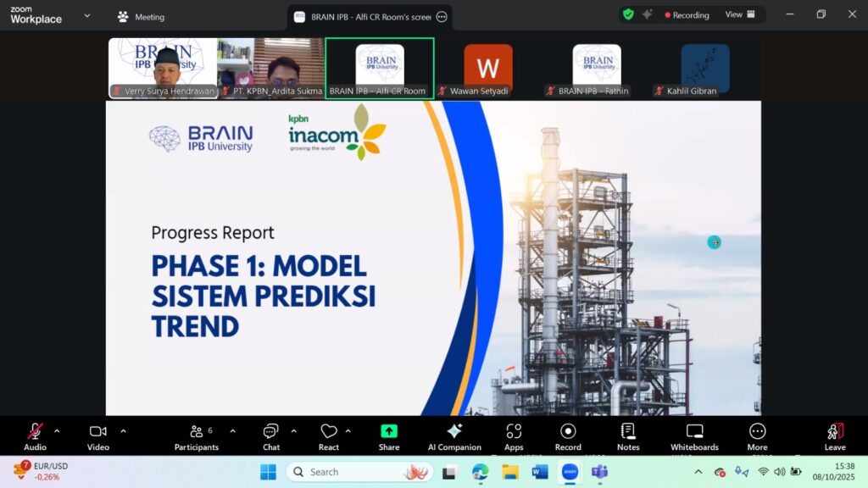
Task: Click the React heart icon
Action: [329, 436]
